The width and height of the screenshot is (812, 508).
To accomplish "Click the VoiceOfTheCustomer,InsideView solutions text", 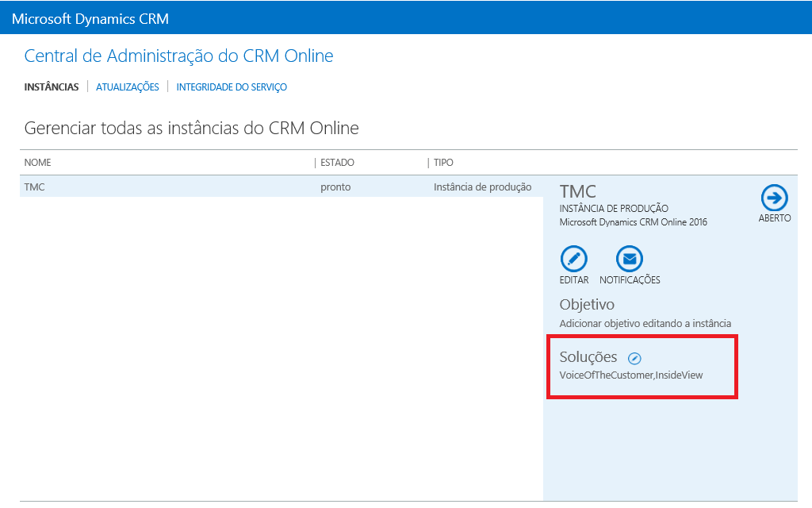I will pyautogui.click(x=630, y=375).
